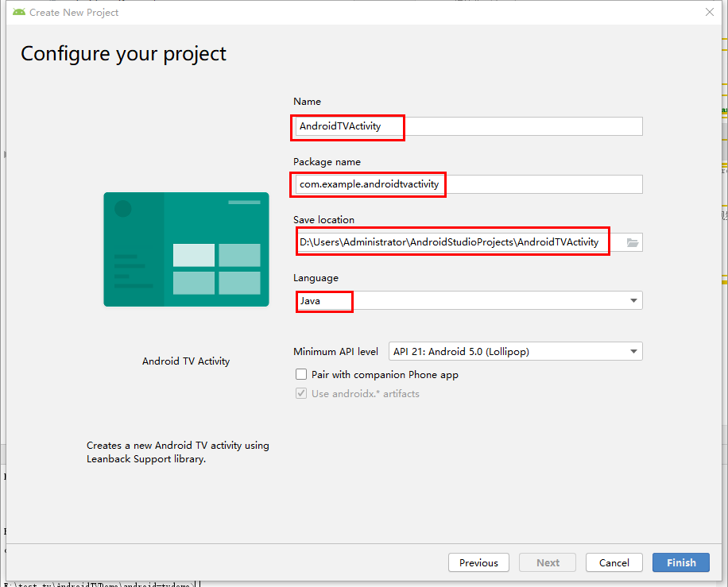Click the 'Minimum API level' label

pyautogui.click(x=335, y=352)
